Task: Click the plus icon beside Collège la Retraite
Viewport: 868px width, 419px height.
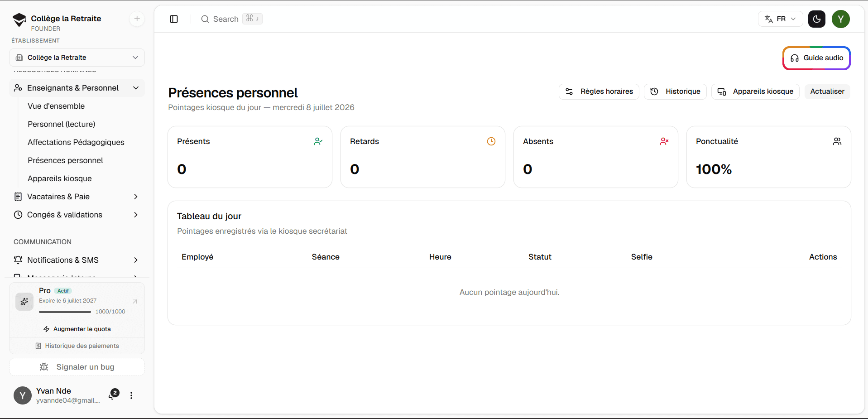Action: pos(137,19)
